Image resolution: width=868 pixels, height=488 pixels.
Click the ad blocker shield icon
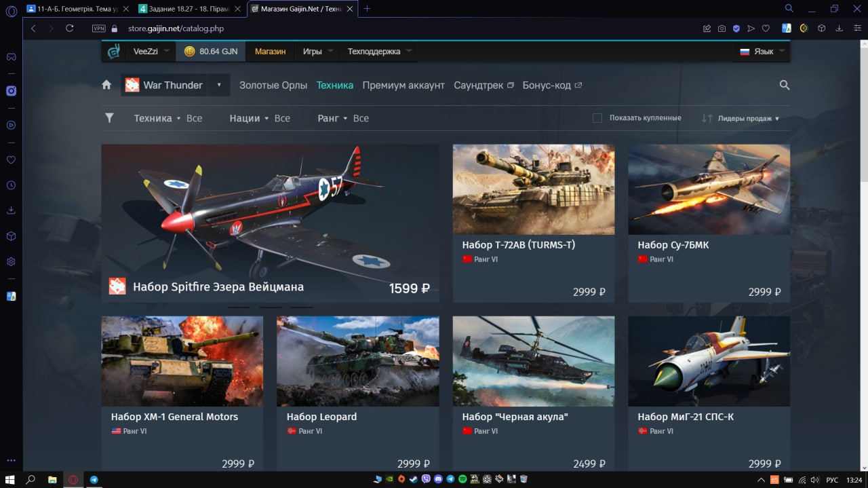pyautogui.click(x=736, y=29)
